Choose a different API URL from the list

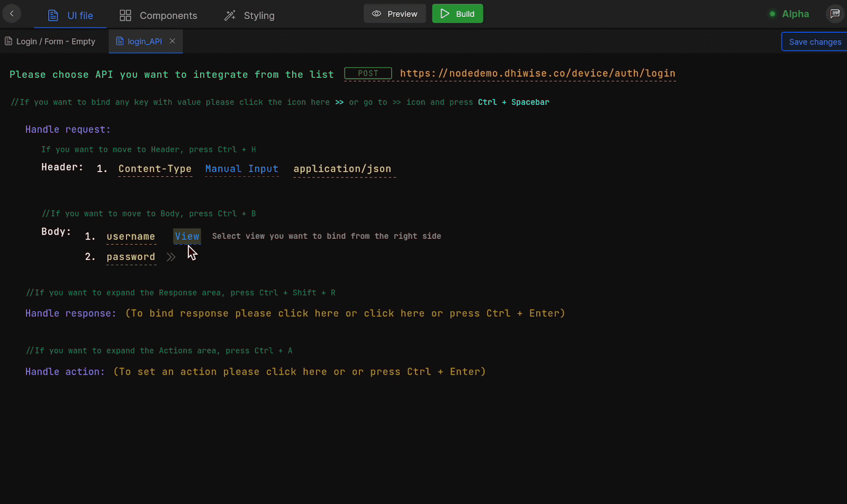point(537,74)
